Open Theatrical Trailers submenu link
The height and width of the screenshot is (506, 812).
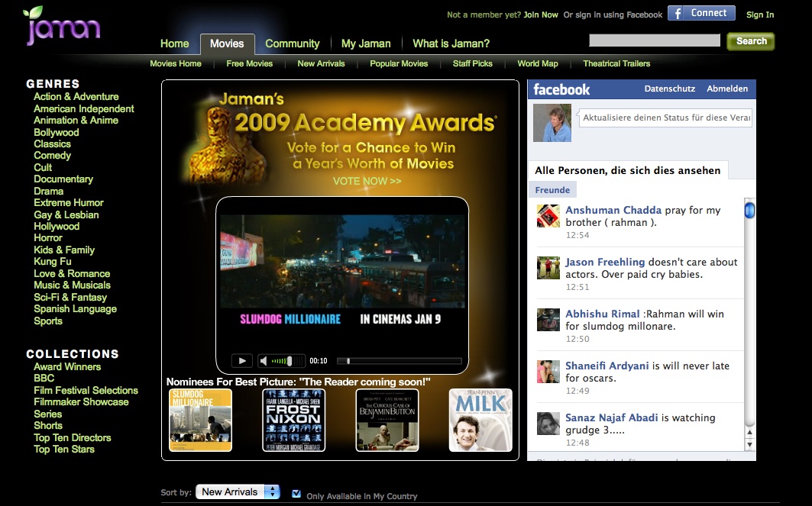tap(616, 63)
